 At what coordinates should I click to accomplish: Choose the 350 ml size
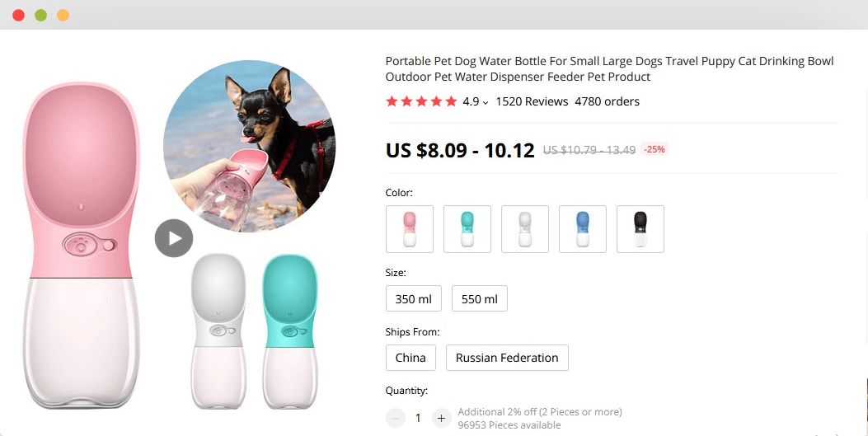click(x=414, y=299)
